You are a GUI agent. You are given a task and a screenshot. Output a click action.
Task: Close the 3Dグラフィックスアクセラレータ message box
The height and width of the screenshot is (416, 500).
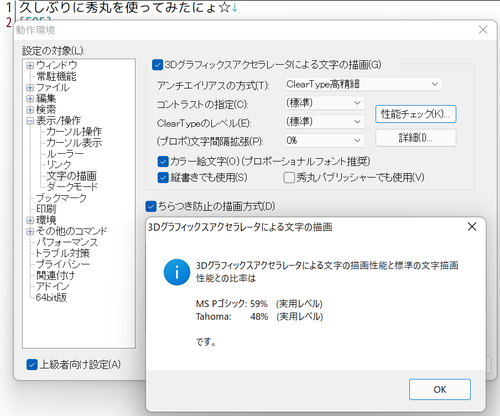coord(472,227)
